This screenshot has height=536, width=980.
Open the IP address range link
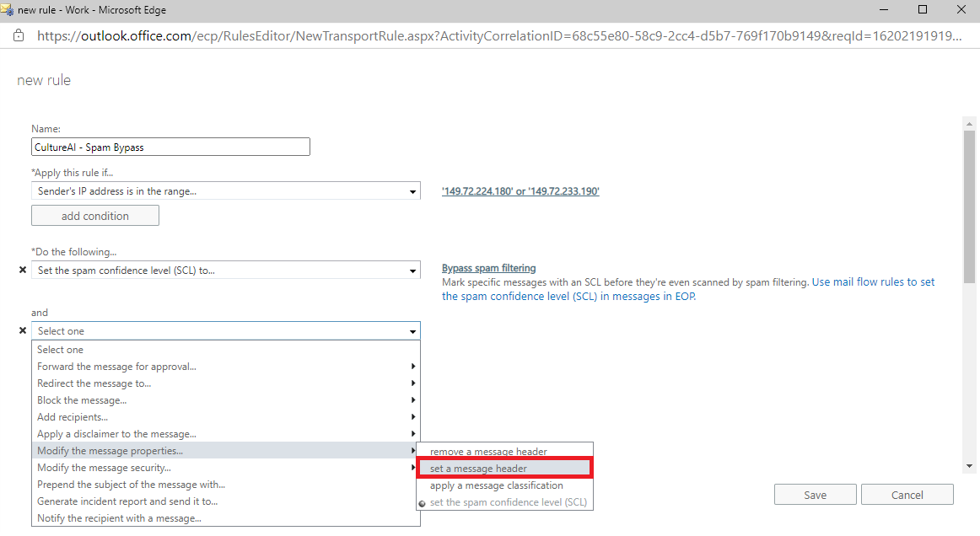pyautogui.click(x=520, y=191)
